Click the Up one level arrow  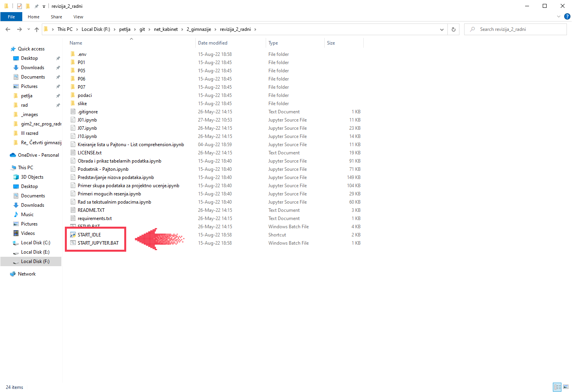(37, 29)
